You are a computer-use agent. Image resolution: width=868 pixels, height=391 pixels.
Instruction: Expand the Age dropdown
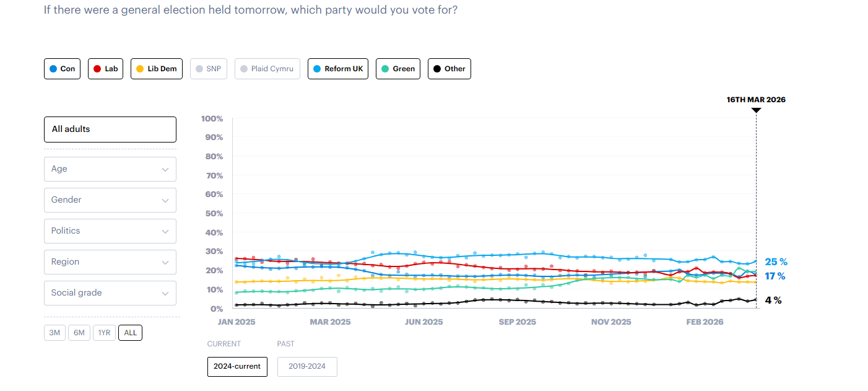[x=110, y=169]
